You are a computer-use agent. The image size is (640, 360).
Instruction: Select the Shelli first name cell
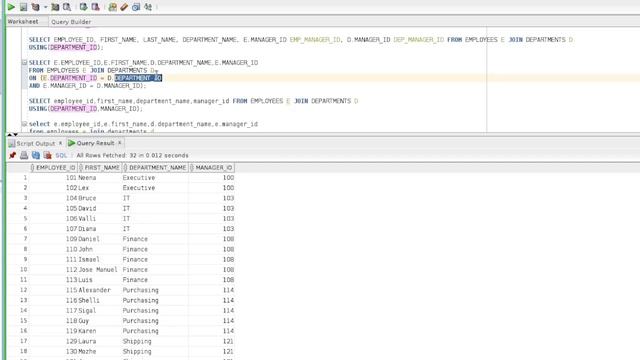pyautogui.click(x=100, y=300)
